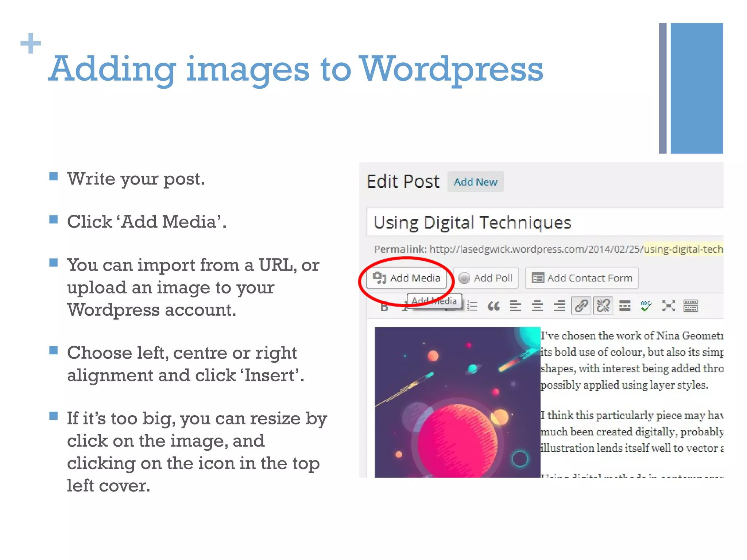Click the bullet text 'Write your post.'

coord(136,179)
